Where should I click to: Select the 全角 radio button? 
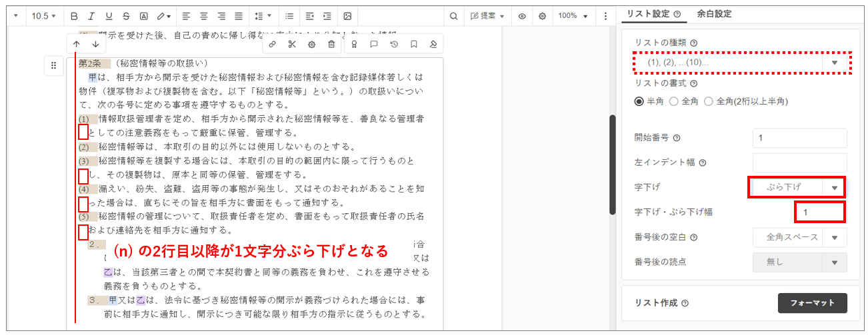673,101
